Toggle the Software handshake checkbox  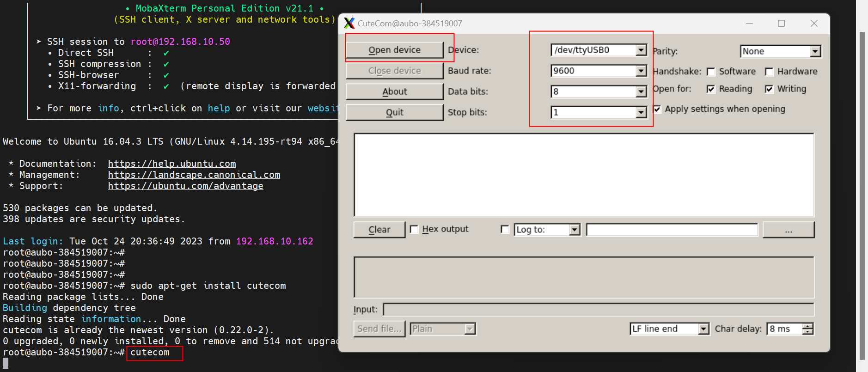[711, 72]
